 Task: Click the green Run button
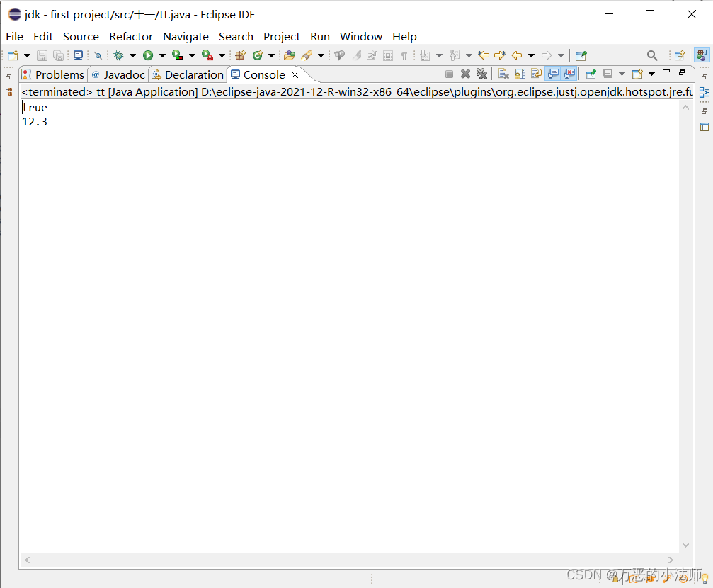pyautogui.click(x=148, y=55)
